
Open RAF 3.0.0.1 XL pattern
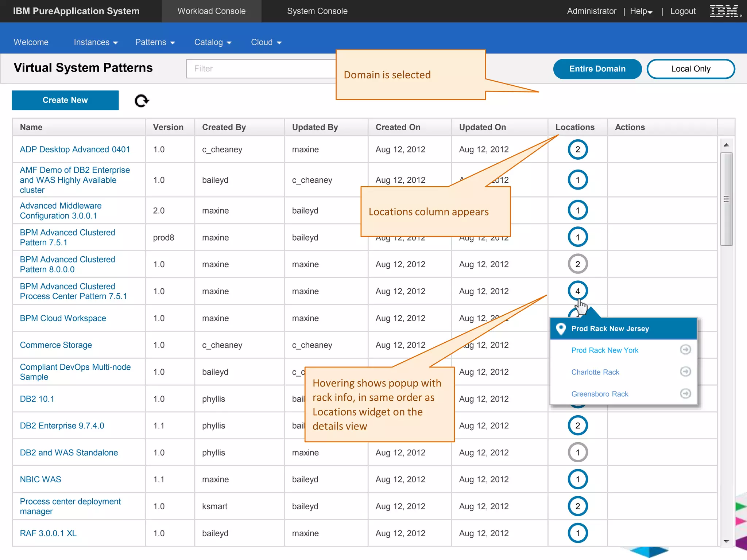pos(48,533)
